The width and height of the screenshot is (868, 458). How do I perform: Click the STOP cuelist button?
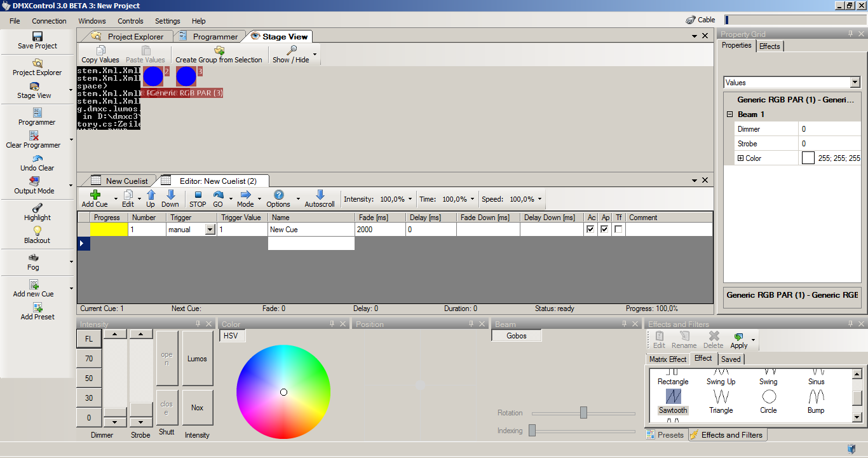coord(198,195)
